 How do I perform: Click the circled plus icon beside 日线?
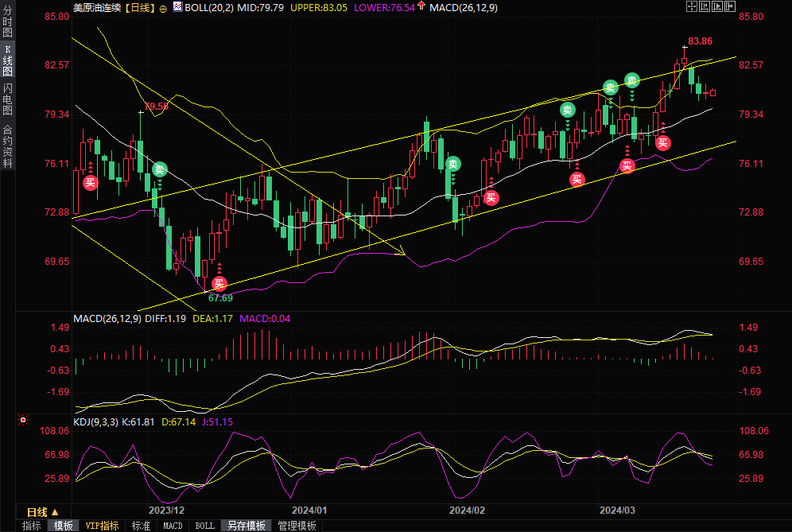pyautogui.click(x=164, y=7)
